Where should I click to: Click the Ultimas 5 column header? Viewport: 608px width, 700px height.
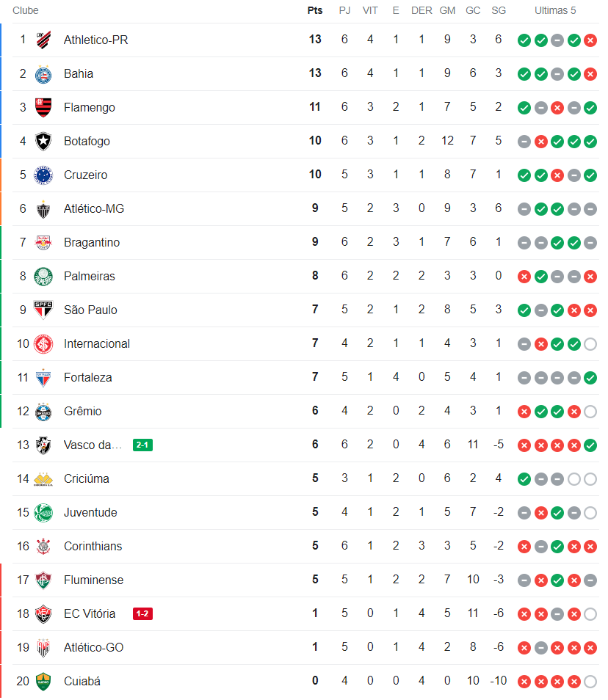[x=555, y=10]
